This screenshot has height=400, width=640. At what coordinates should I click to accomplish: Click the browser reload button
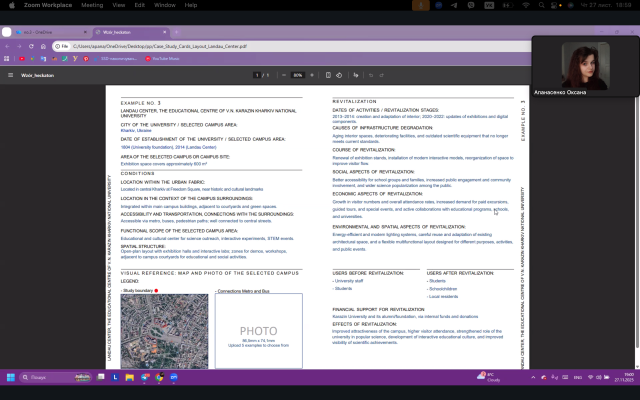click(x=43, y=46)
